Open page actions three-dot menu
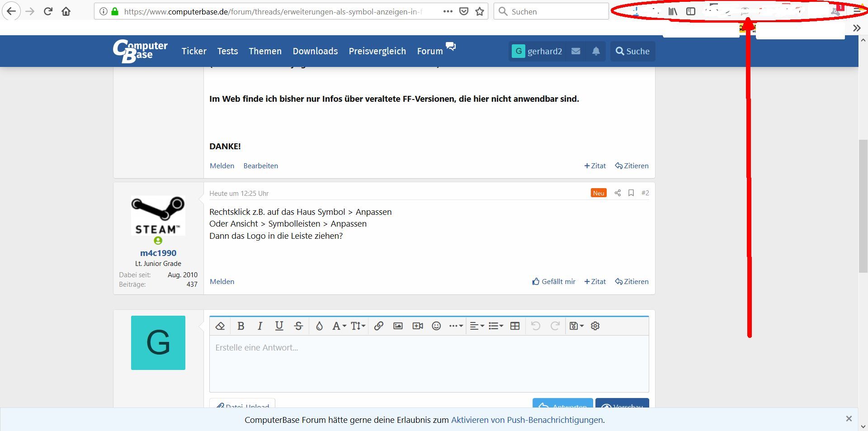This screenshot has width=868, height=431. pyautogui.click(x=448, y=11)
